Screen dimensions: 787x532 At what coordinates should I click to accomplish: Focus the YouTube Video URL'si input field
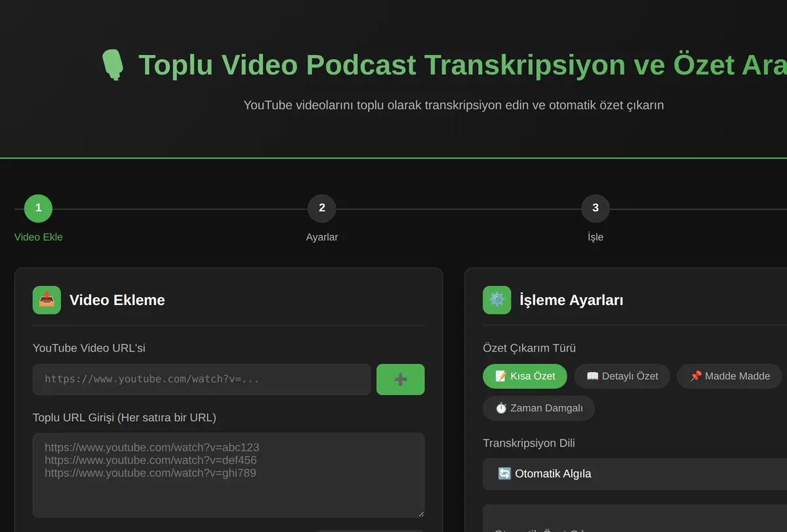[202, 380]
